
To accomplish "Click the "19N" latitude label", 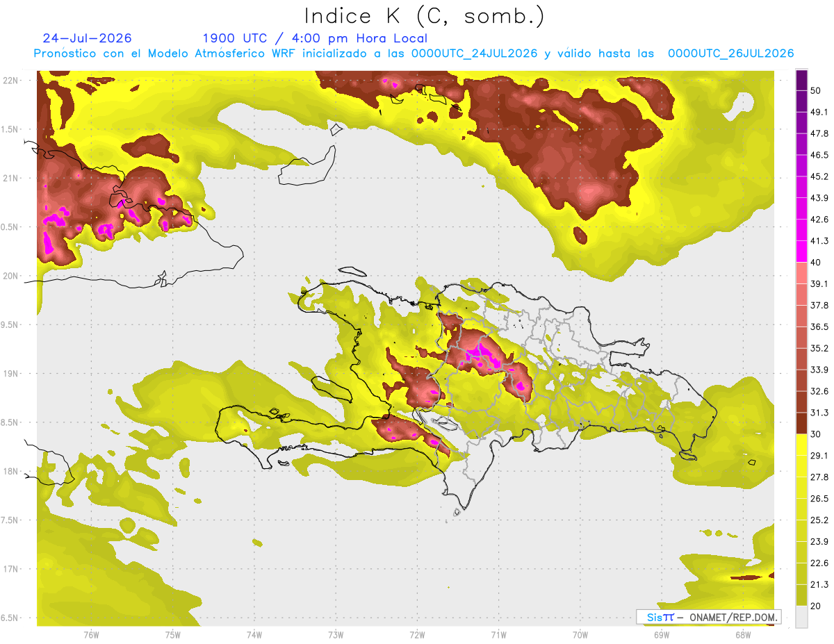I will [10, 373].
